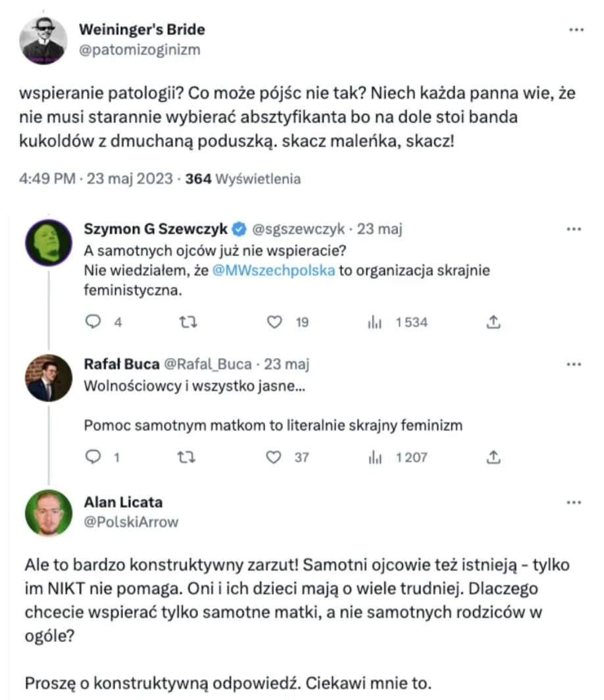
Task: Open the 4:49 PM 23 maj 2023 timestamp
Action: 95,179
